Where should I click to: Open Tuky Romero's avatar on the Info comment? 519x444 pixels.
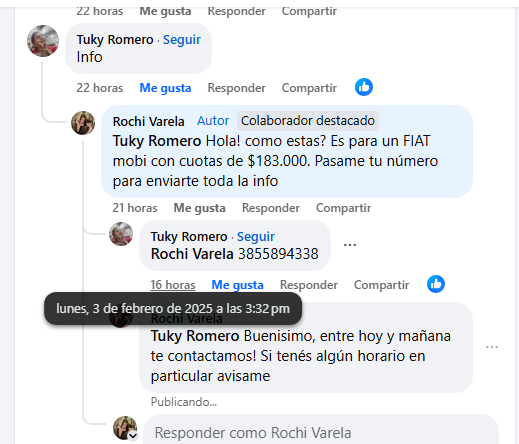[43, 41]
